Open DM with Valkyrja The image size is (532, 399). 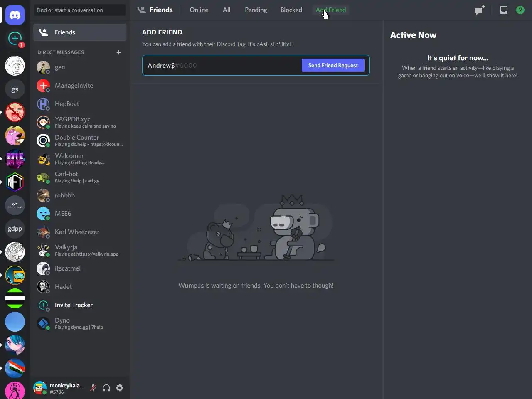click(80, 250)
